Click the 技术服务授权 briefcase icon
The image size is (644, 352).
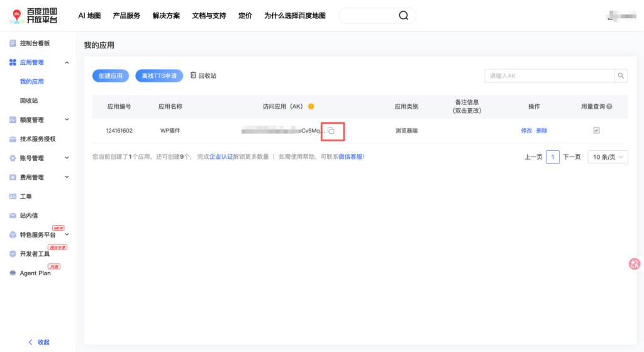click(x=13, y=139)
